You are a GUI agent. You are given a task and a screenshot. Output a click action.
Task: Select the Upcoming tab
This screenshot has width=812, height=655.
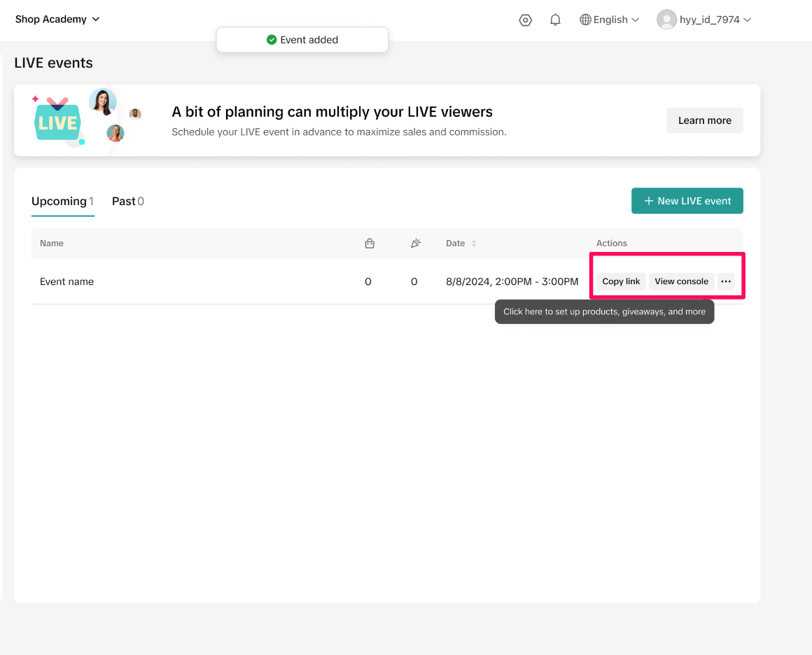pos(62,202)
